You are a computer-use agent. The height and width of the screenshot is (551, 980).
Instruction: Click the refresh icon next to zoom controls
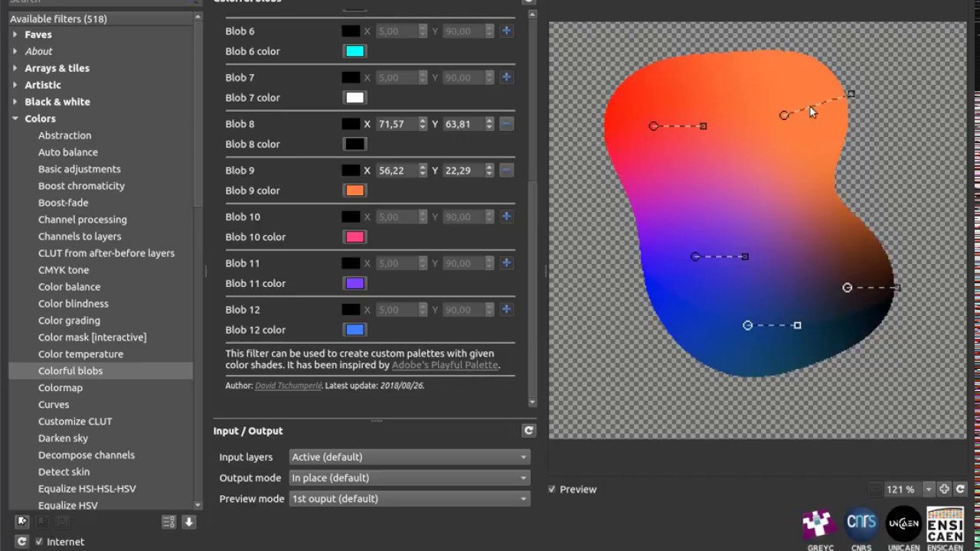[x=960, y=489]
